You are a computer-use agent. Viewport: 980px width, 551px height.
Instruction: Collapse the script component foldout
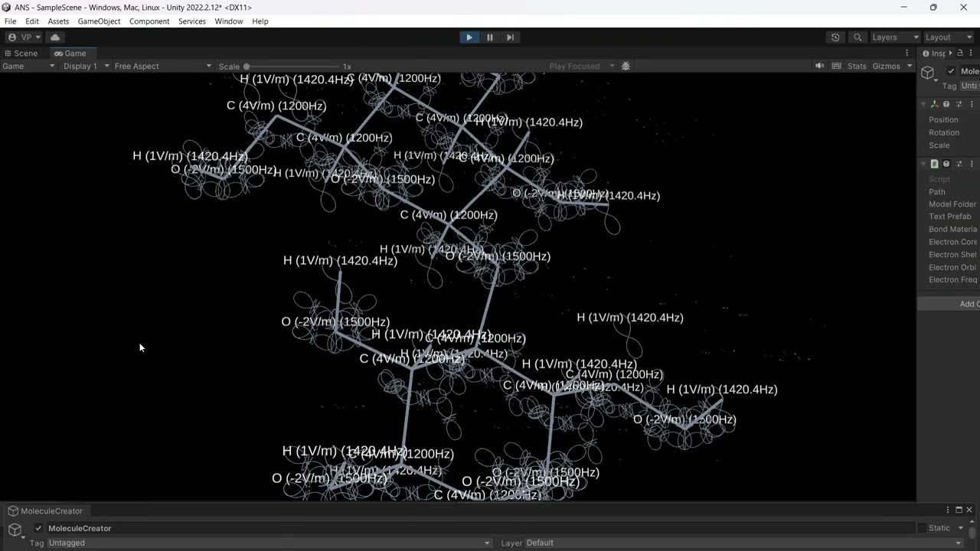(924, 164)
